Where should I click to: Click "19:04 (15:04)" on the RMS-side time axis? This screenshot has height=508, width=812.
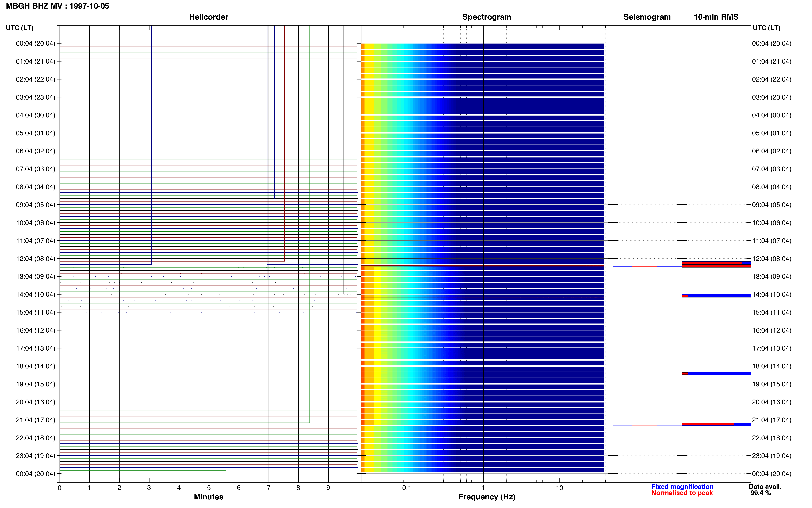(772, 384)
